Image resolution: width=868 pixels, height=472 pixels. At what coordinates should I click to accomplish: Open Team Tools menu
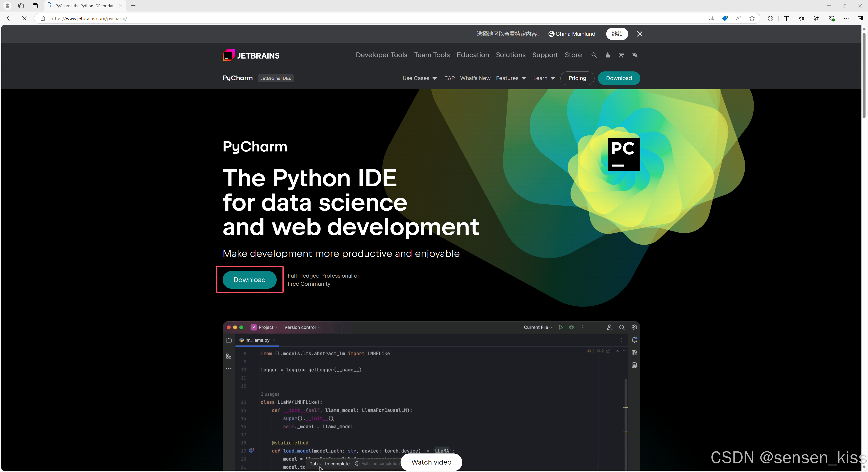[432, 55]
